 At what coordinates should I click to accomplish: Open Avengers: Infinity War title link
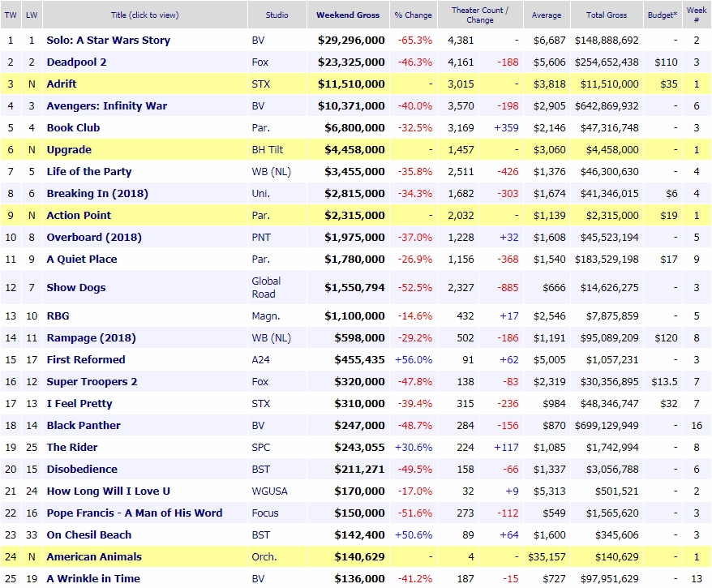coord(107,105)
